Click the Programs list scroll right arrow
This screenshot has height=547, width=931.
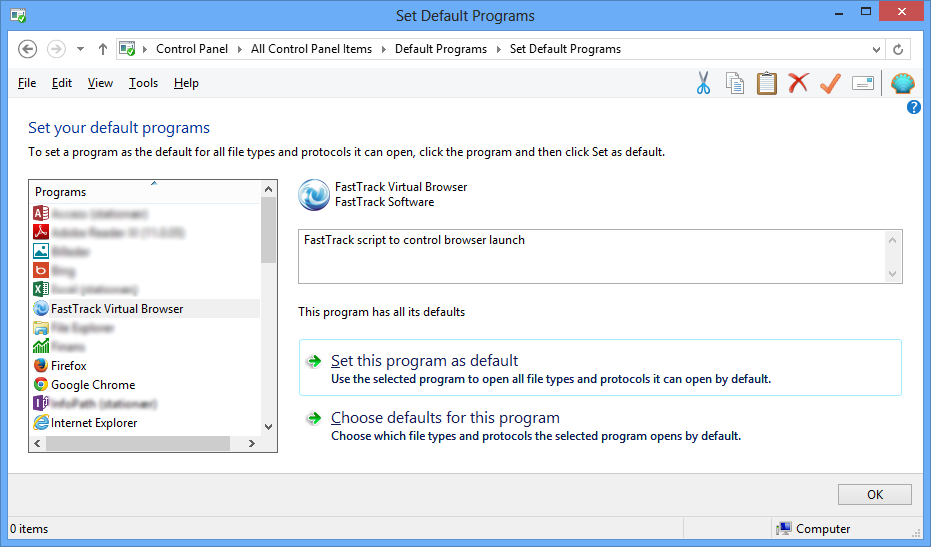pyautogui.click(x=252, y=443)
